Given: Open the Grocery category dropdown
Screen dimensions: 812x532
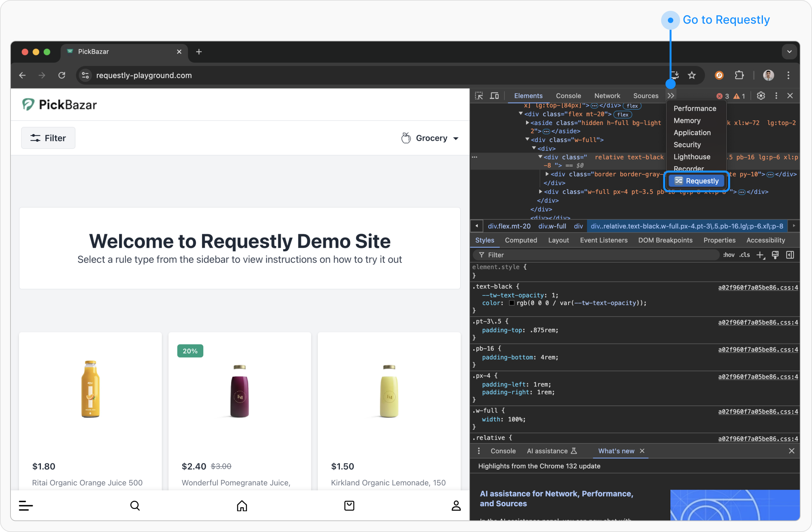Looking at the screenshot, I should pyautogui.click(x=430, y=138).
